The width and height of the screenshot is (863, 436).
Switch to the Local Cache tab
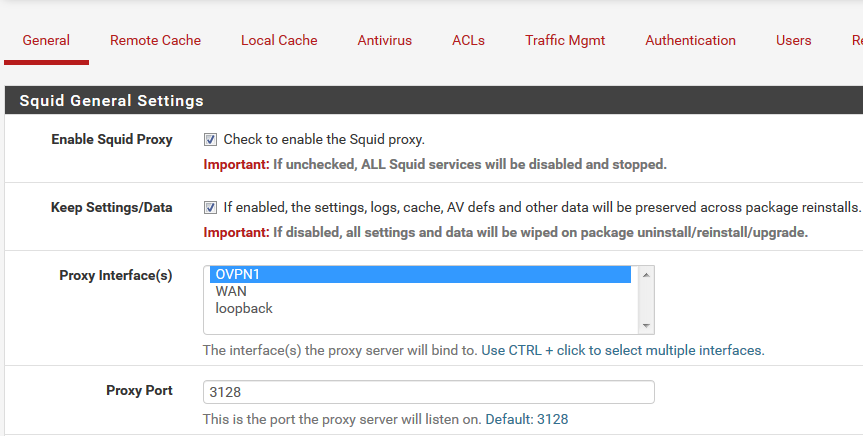[x=279, y=41]
